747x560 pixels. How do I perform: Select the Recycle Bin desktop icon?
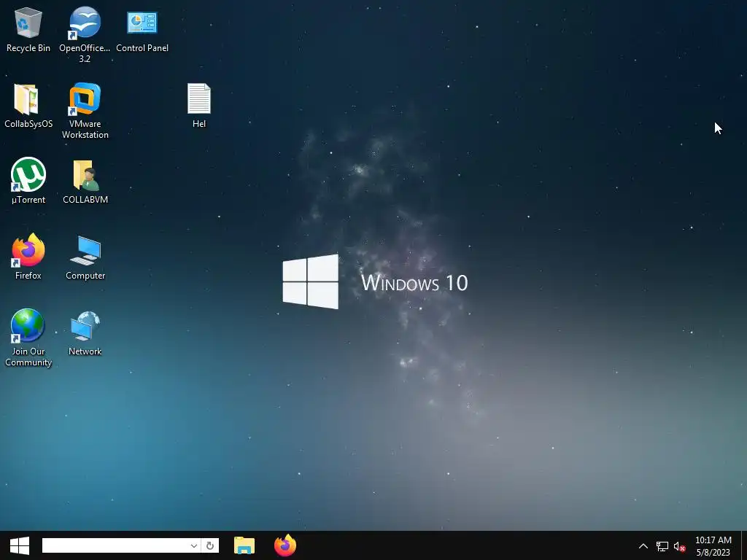click(x=28, y=29)
